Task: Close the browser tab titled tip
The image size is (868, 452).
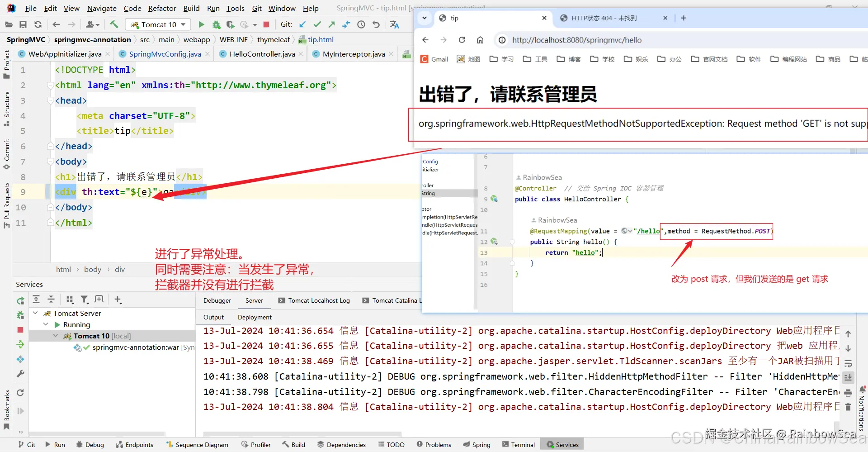Action: pos(544,18)
